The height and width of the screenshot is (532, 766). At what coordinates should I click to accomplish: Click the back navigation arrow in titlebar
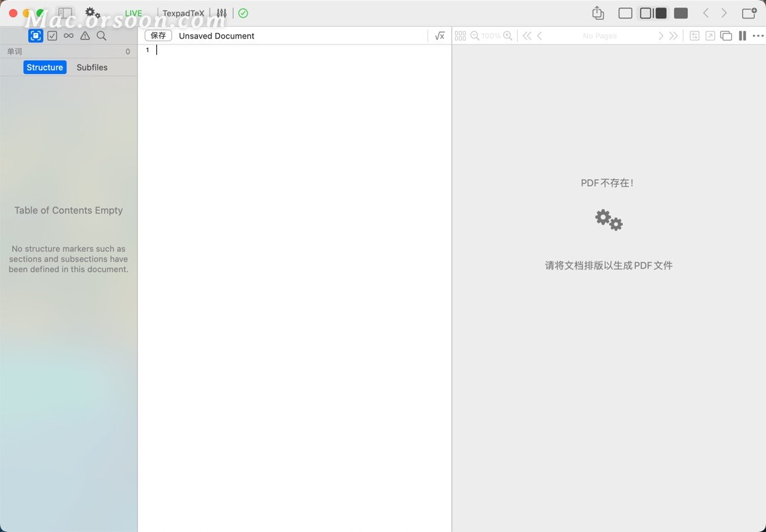point(706,12)
